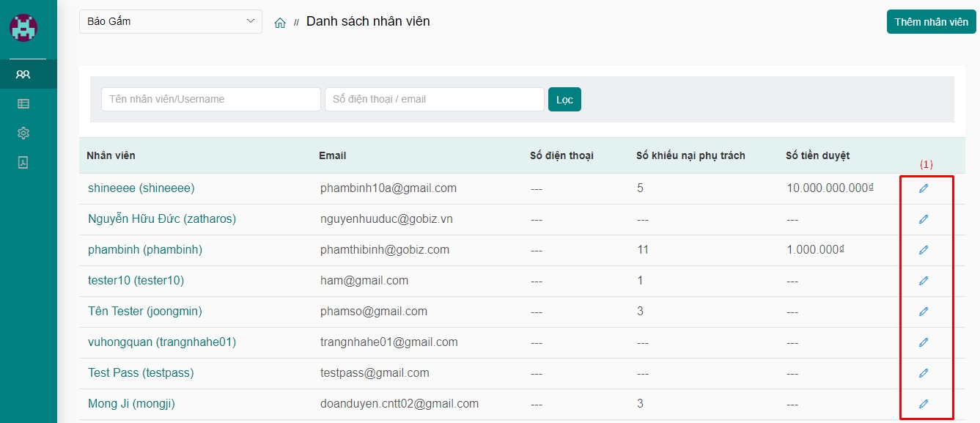The width and height of the screenshot is (980, 423).
Task: Click the Thêm nhân viên button
Action: pyautogui.click(x=931, y=22)
